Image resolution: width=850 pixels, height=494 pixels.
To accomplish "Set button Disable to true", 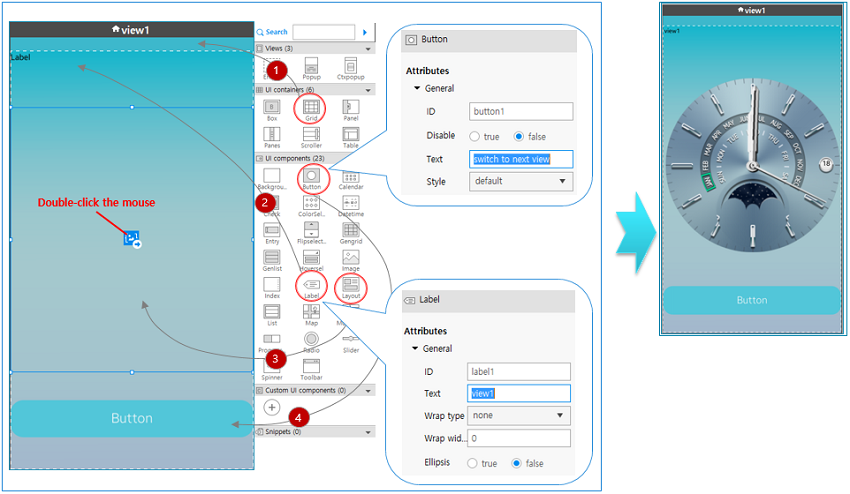I will click(475, 136).
